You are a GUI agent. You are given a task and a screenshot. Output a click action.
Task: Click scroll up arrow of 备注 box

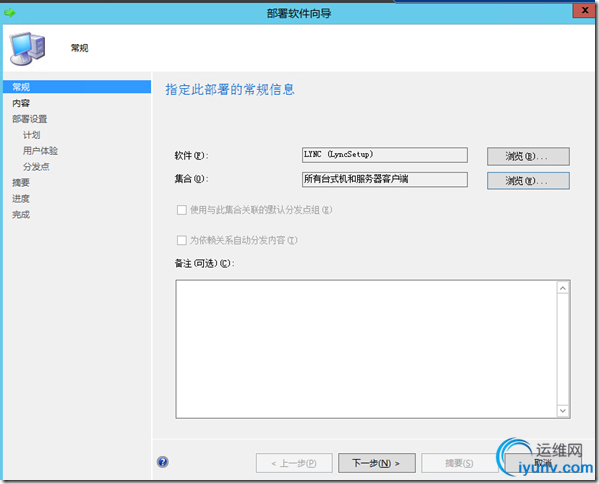(x=563, y=288)
